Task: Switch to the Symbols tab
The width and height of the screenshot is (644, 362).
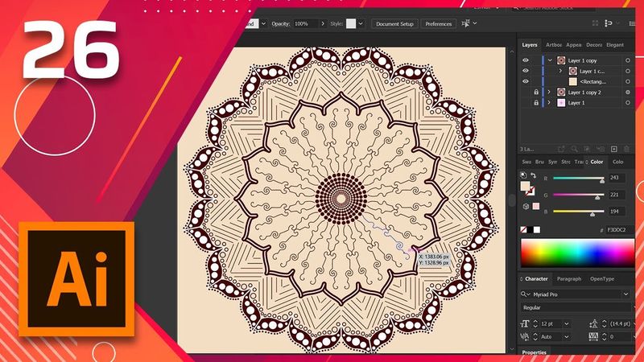Action: click(x=553, y=162)
